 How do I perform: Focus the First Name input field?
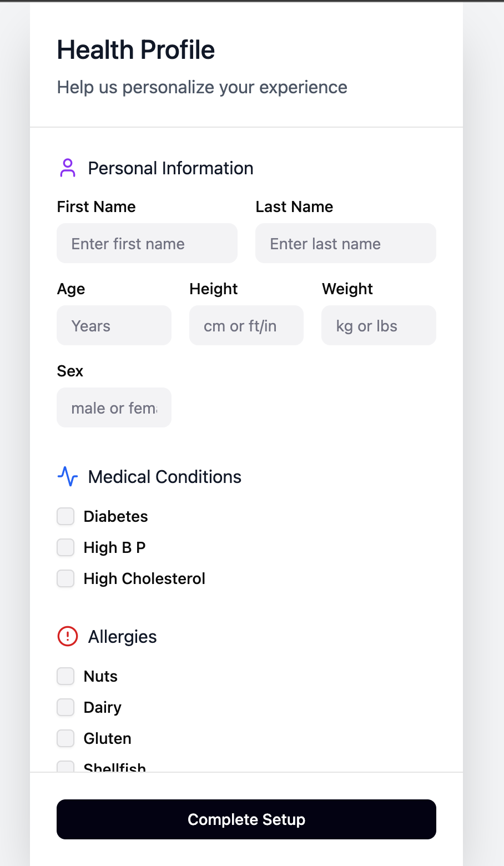pyautogui.click(x=147, y=243)
